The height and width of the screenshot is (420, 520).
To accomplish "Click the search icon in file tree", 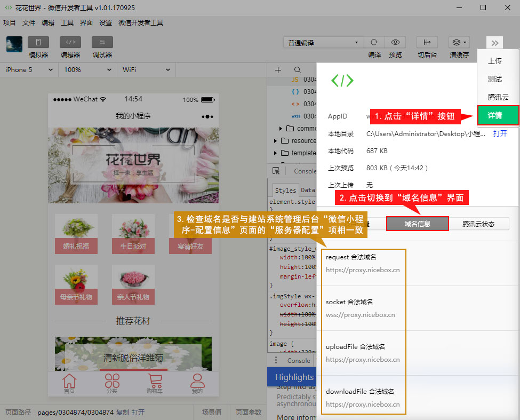I will [x=297, y=70].
